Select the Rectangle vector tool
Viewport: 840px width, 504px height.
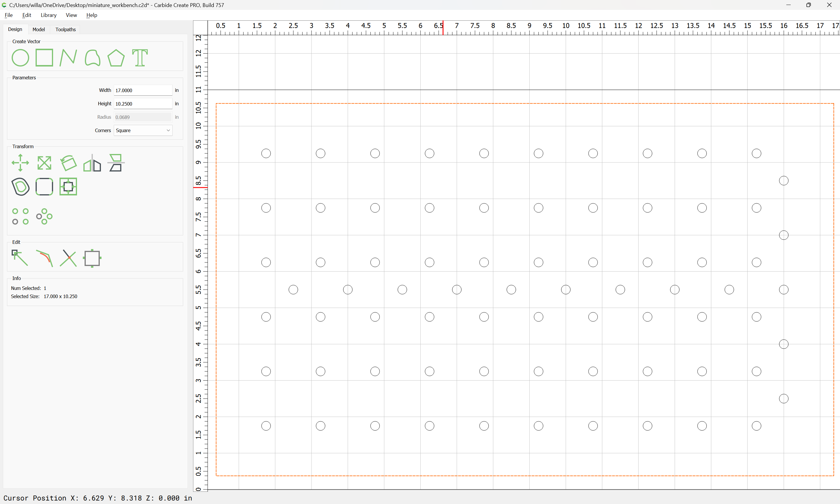pos(44,58)
